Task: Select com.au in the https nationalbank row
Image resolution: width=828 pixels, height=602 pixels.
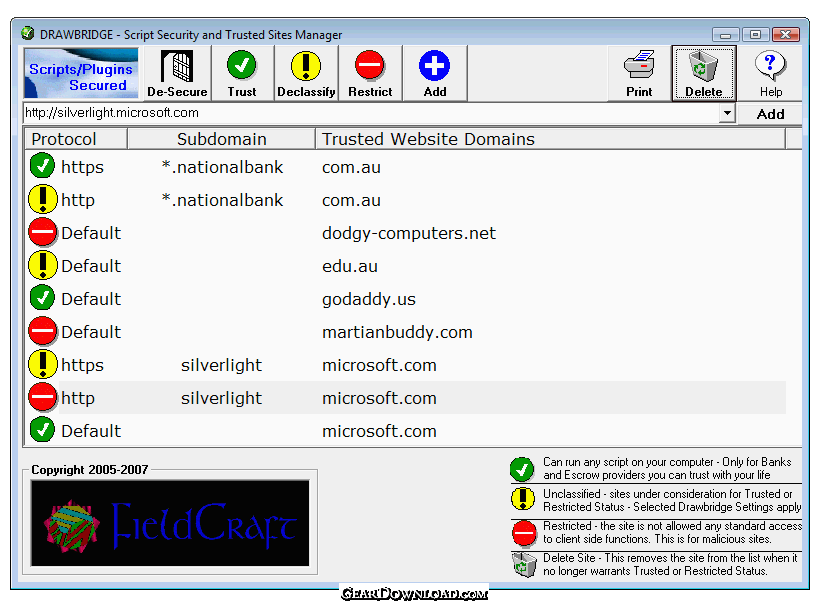Action: (x=351, y=167)
